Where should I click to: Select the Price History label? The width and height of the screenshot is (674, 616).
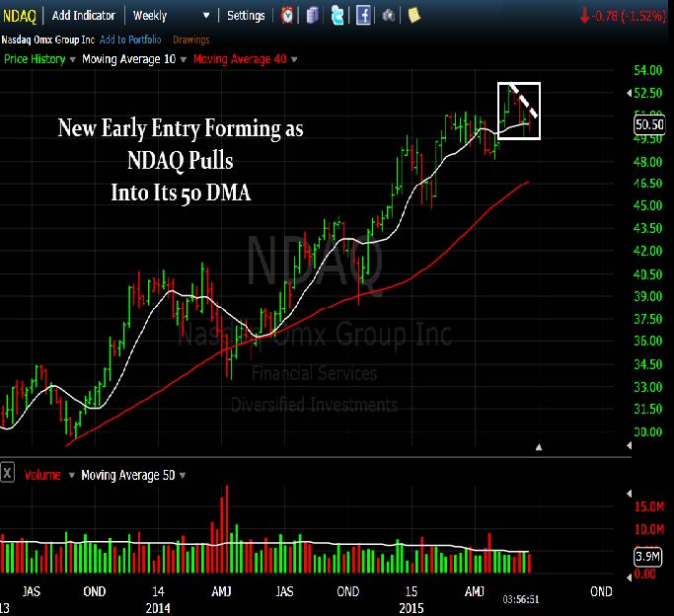[x=35, y=59]
